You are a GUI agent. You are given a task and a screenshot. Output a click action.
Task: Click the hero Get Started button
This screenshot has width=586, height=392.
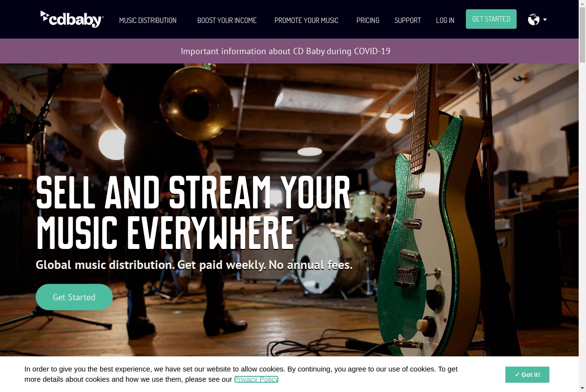[x=74, y=297]
